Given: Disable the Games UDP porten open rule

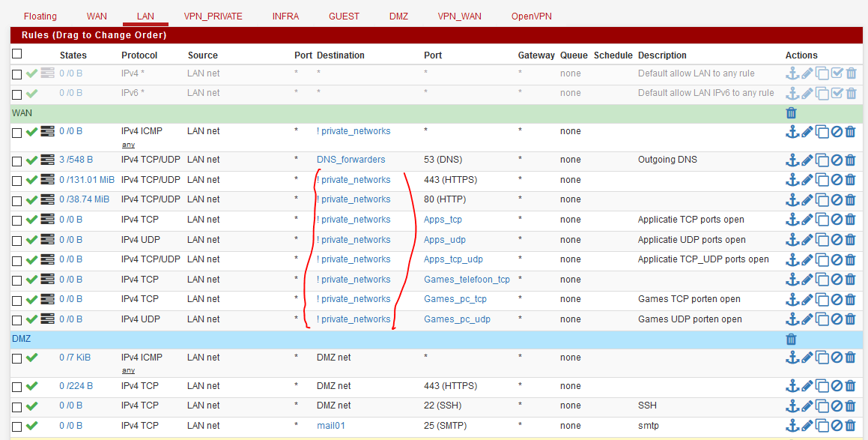Looking at the screenshot, I should click(x=837, y=320).
